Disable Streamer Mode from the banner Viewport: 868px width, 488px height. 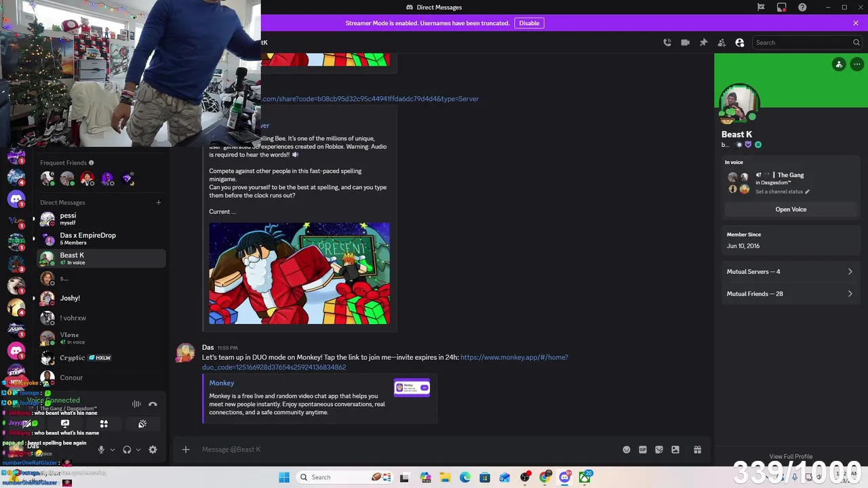(x=529, y=23)
